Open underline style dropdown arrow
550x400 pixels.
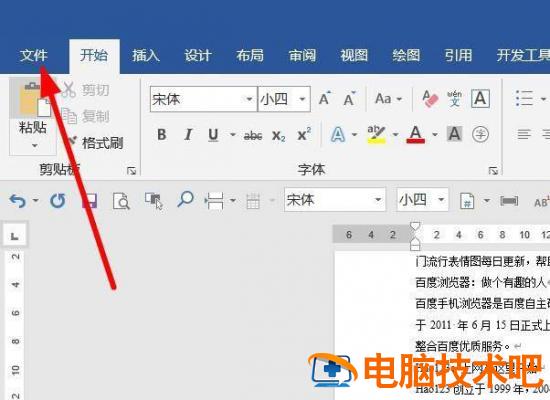(x=232, y=134)
